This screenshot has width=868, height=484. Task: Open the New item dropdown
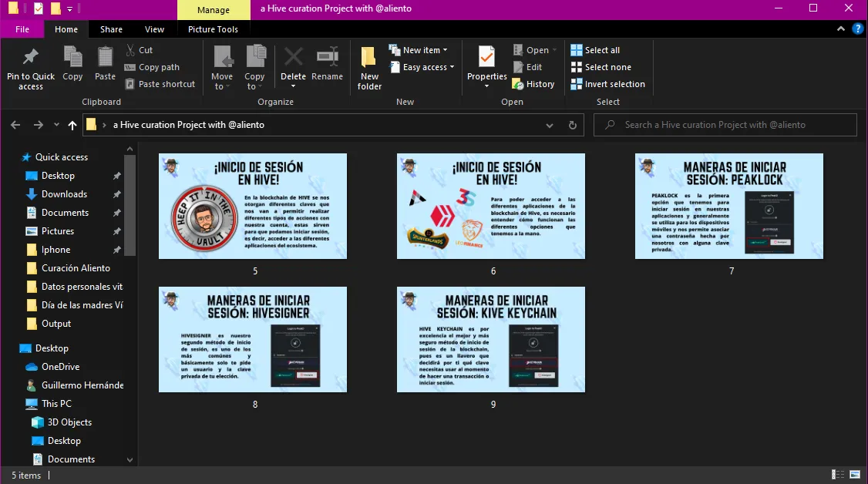tap(419, 50)
